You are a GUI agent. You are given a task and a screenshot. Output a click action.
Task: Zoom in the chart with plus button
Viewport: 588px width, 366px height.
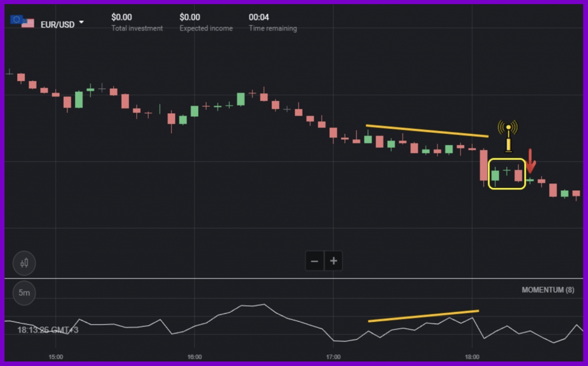333,261
